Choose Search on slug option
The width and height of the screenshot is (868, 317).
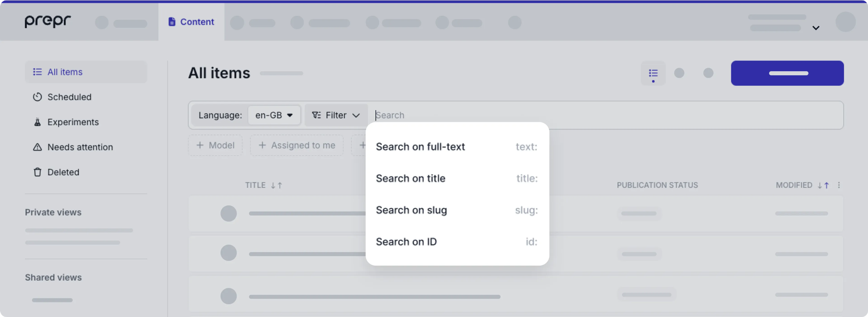(457, 210)
